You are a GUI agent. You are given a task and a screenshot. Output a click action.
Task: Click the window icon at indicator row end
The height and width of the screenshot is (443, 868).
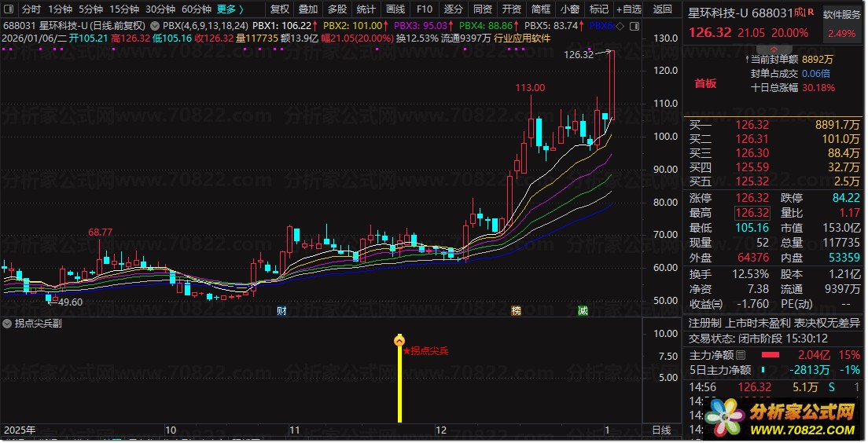point(634,26)
